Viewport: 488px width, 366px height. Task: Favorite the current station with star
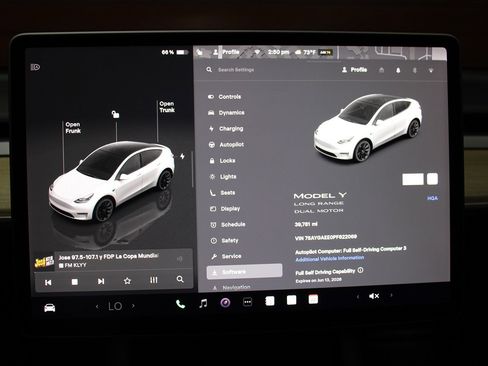[127, 281]
